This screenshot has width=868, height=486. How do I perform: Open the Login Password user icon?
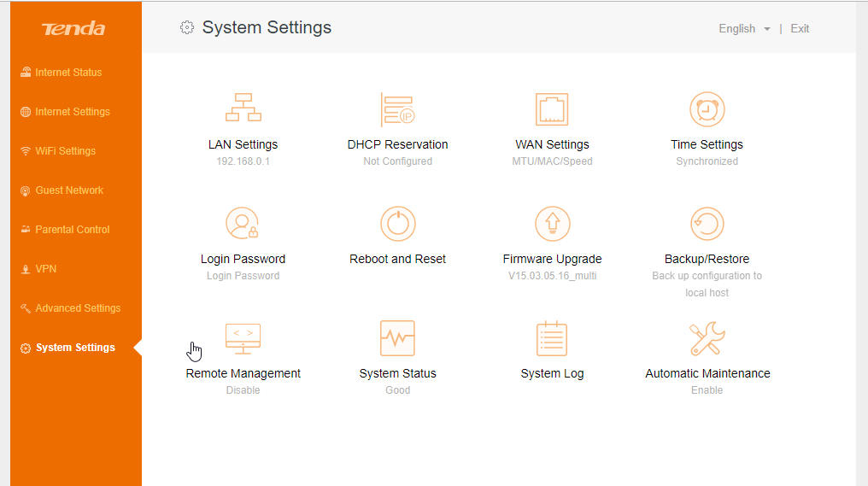[243, 223]
